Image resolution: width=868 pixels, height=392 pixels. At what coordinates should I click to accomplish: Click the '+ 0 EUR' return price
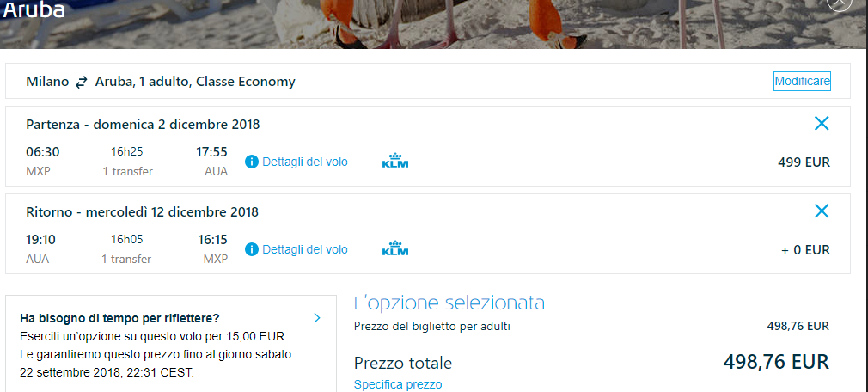(805, 250)
